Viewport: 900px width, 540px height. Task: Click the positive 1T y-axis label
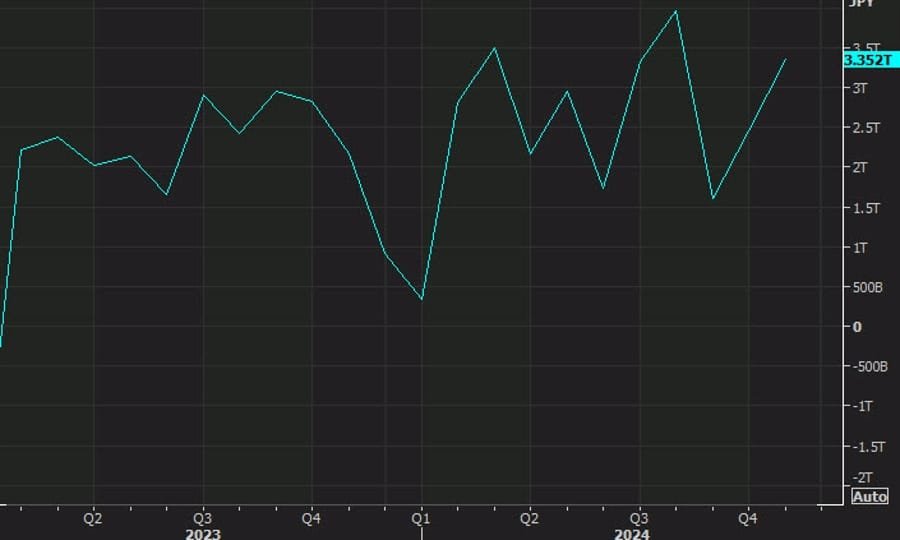[860, 247]
